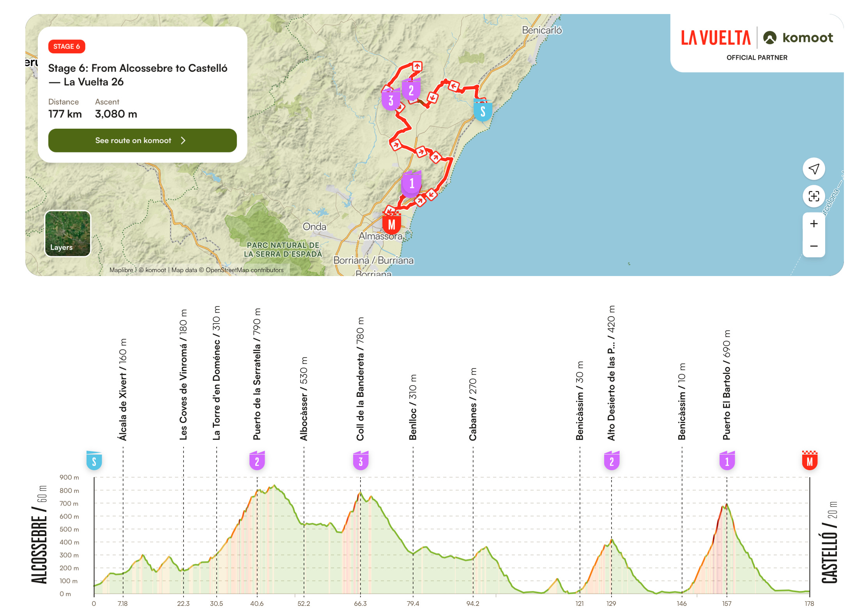Zoom out with the minus button
This screenshot has height=616, width=863.
813,246
